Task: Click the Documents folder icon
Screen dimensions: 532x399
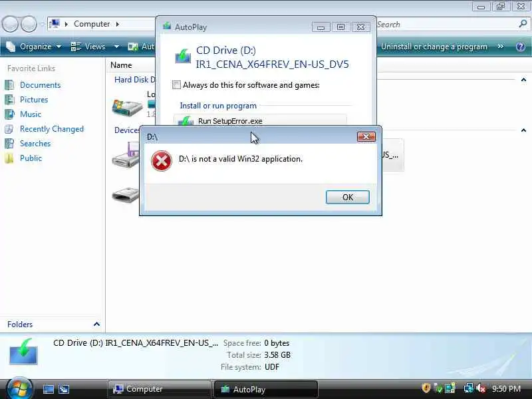Action: [x=9, y=85]
